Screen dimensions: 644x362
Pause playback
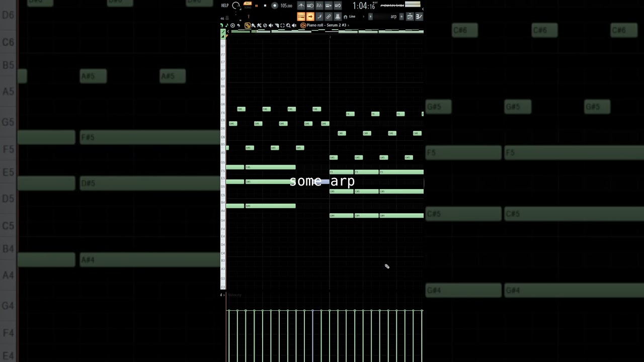pyautogui.click(x=257, y=6)
